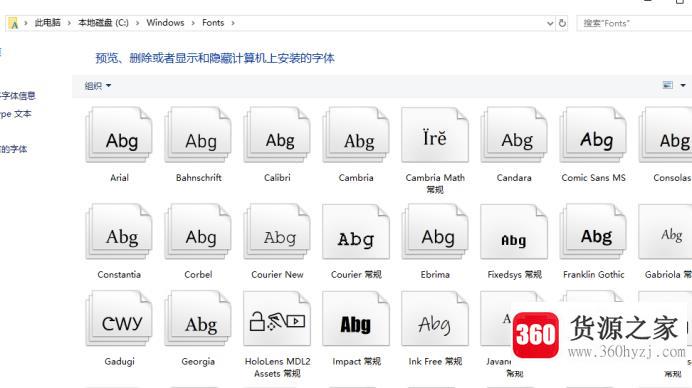
Task: Click the Gadugi font name label
Action: [119, 361]
